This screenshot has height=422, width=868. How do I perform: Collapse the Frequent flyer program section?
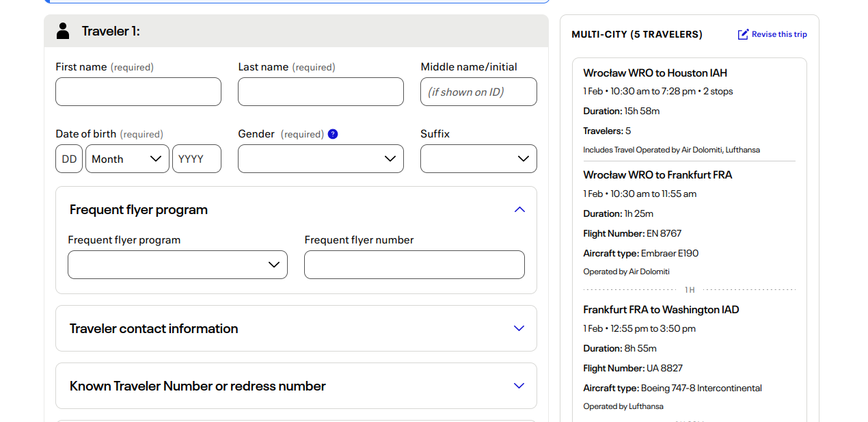[519, 209]
